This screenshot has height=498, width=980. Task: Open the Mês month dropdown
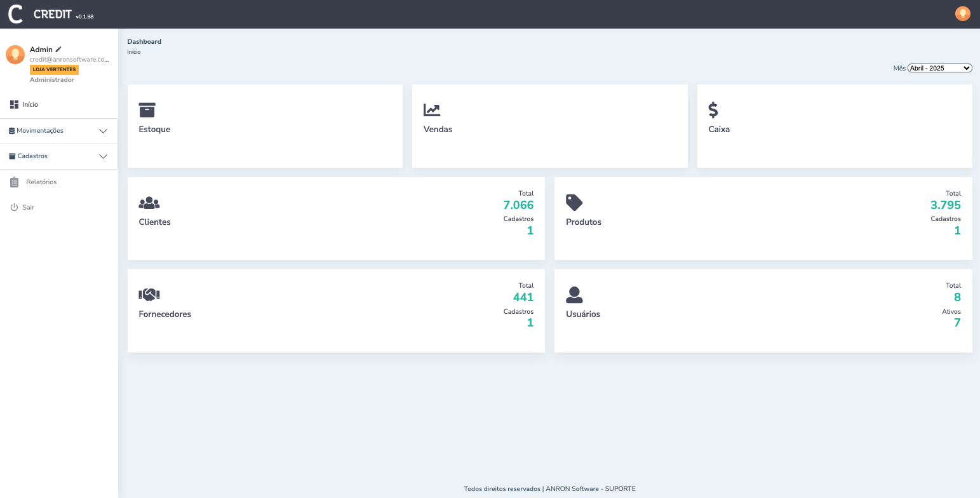pyautogui.click(x=939, y=68)
